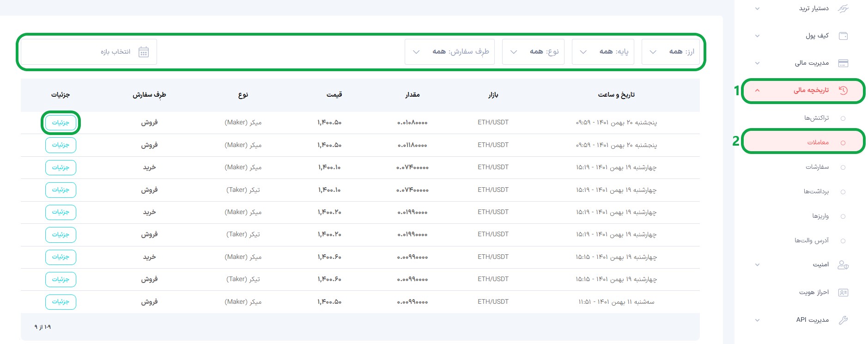The width and height of the screenshot is (868, 344).
Task: Open جزئیات for خرید trade at ۱۵:۱۵
Action: 61,257
